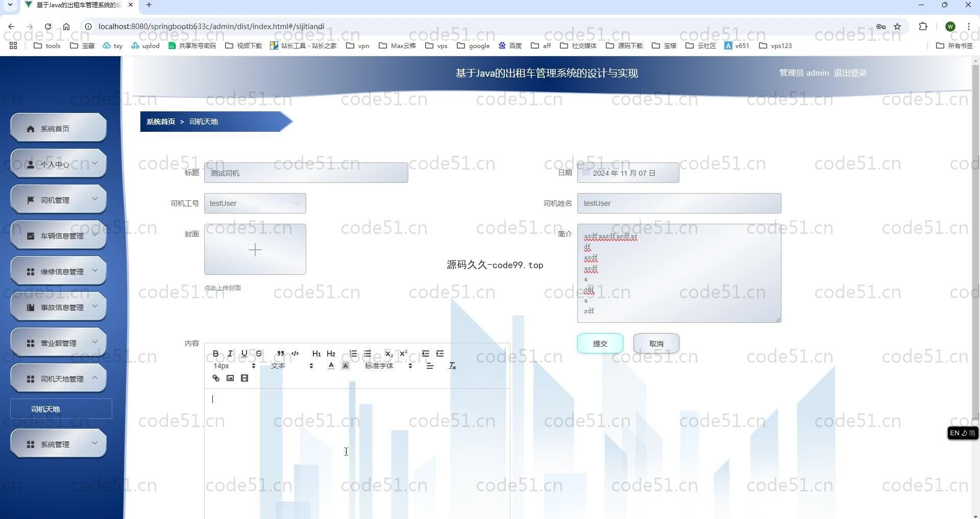Open the 日期 date picker field

click(628, 173)
